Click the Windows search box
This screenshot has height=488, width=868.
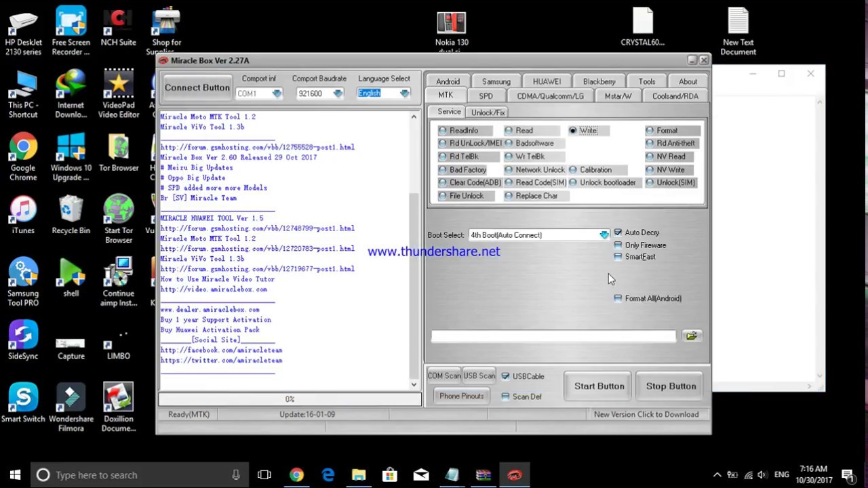point(139,474)
